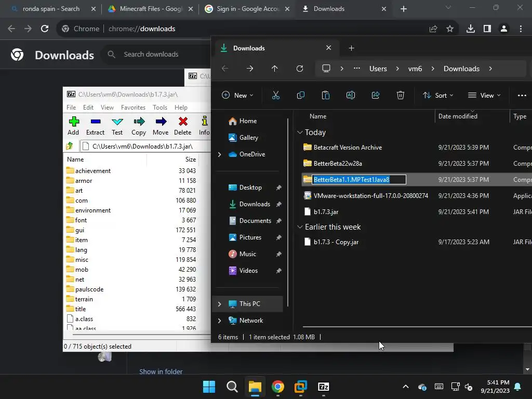This screenshot has height=399, width=532.
Task: Open a new Chrome tab
Action: click(x=403, y=9)
